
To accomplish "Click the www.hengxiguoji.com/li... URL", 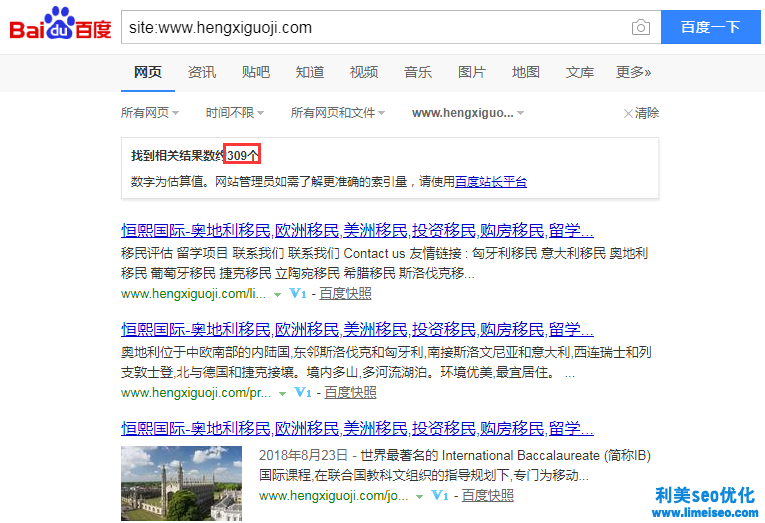I will point(193,294).
